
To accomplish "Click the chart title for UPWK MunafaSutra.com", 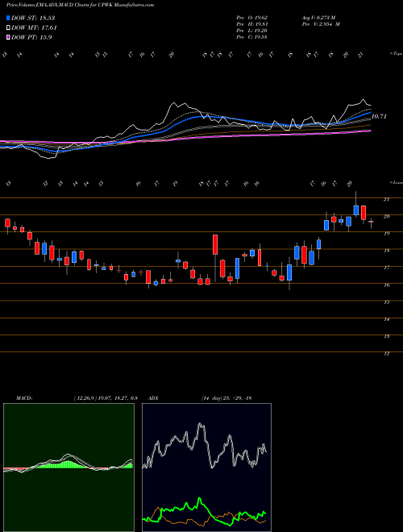I will tap(80, 5).
